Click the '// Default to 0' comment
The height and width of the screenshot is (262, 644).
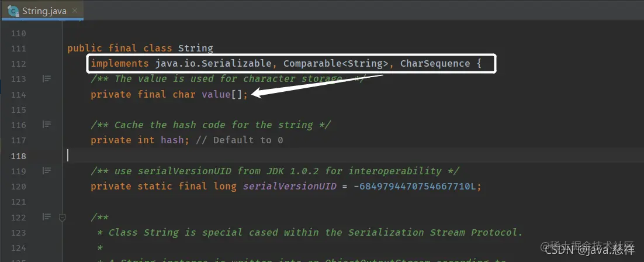point(240,141)
